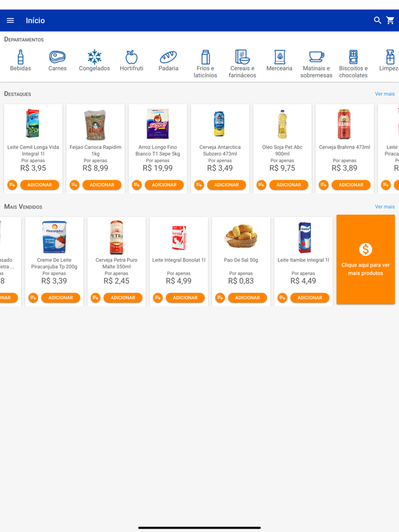Tap the orange 'Clique aqui para ver mais produtos' card
The image size is (399, 532).
tap(366, 260)
